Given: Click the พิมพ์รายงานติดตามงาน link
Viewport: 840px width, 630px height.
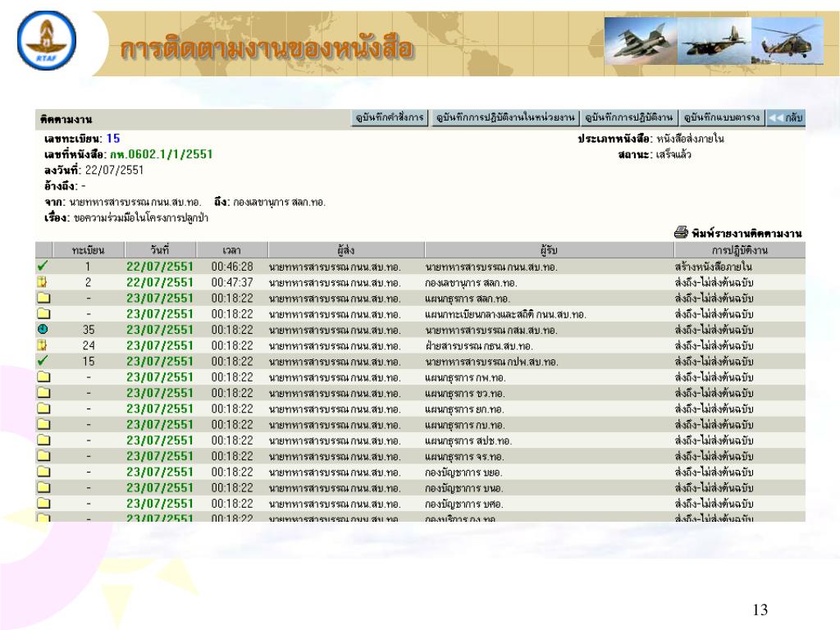Looking at the screenshot, I should click(x=746, y=234).
